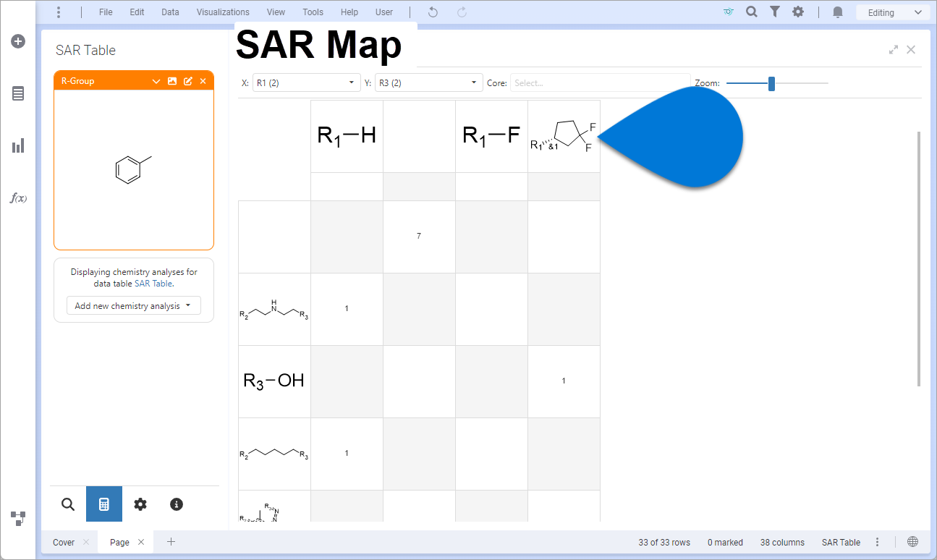
Task: Open panel settings via gear icon
Action: click(x=140, y=504)
